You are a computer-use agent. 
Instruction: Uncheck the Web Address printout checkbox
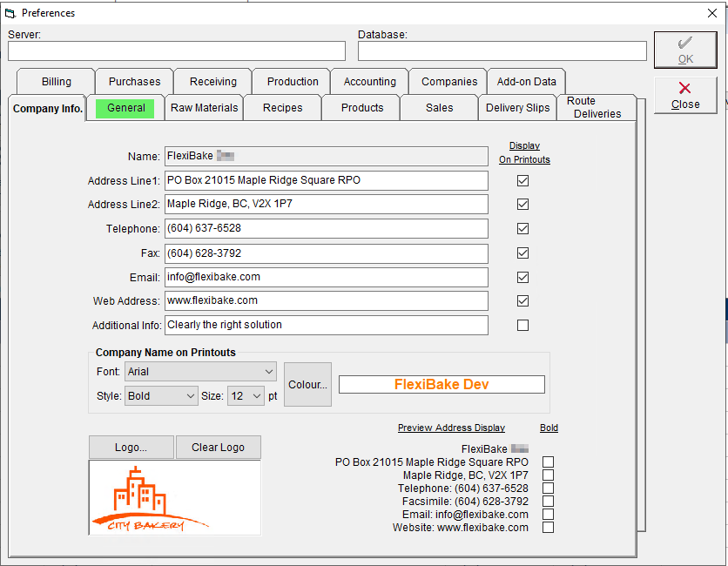(522, 301)
